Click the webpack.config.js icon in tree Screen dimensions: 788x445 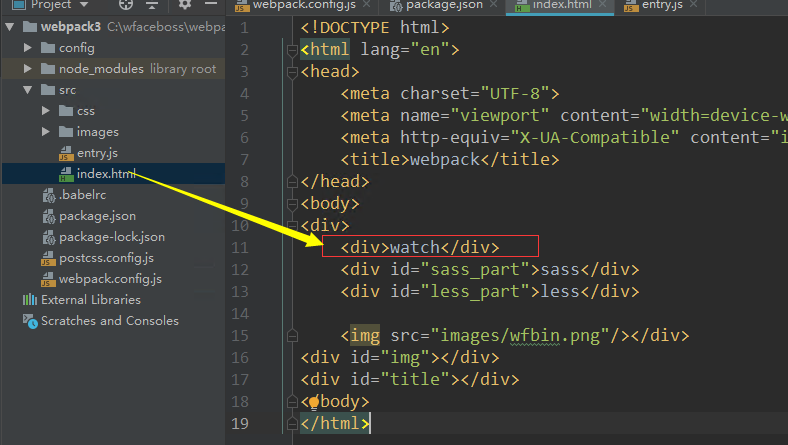(x=48, y=279)
